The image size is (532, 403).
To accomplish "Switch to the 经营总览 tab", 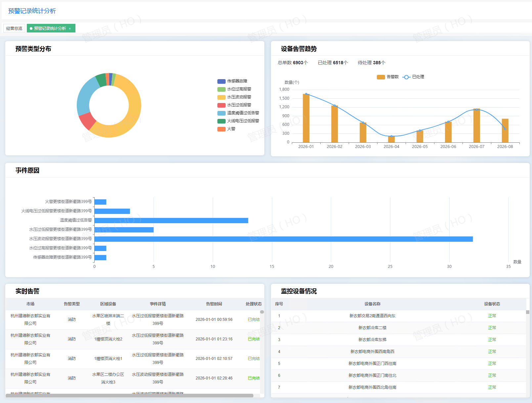I will pyautogui.click(x=14, y=28).
